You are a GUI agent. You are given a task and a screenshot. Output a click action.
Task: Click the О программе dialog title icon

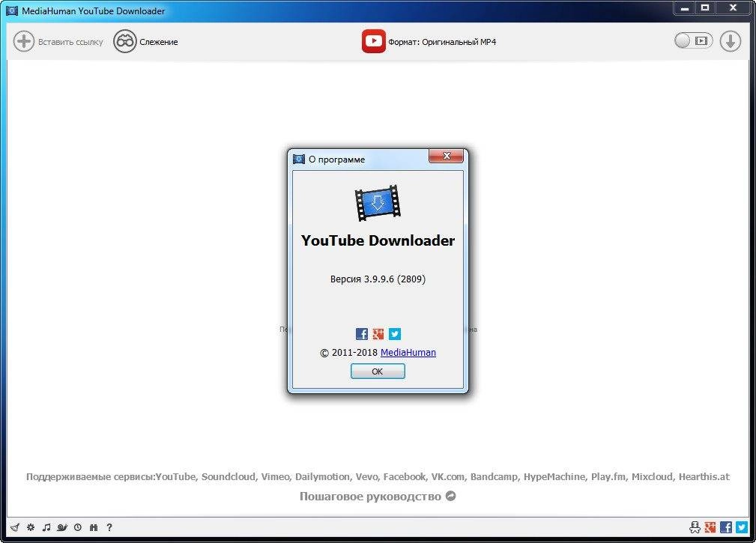(299, 159)
